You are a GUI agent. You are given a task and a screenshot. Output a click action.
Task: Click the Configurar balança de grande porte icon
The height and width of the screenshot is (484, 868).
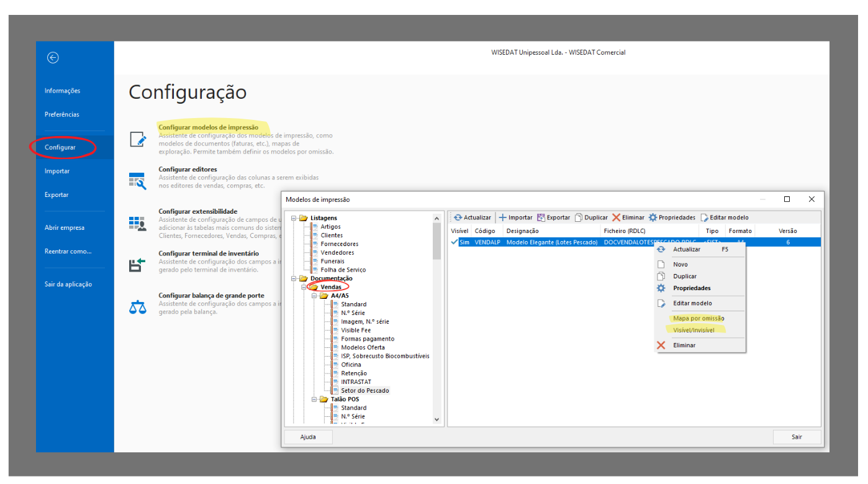pyautogui.click(x=137, y=306)
